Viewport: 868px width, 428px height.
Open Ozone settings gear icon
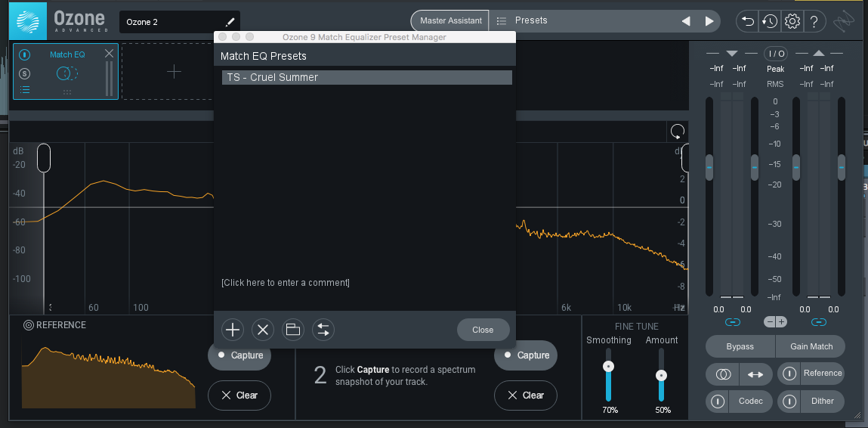click(792, 22)
